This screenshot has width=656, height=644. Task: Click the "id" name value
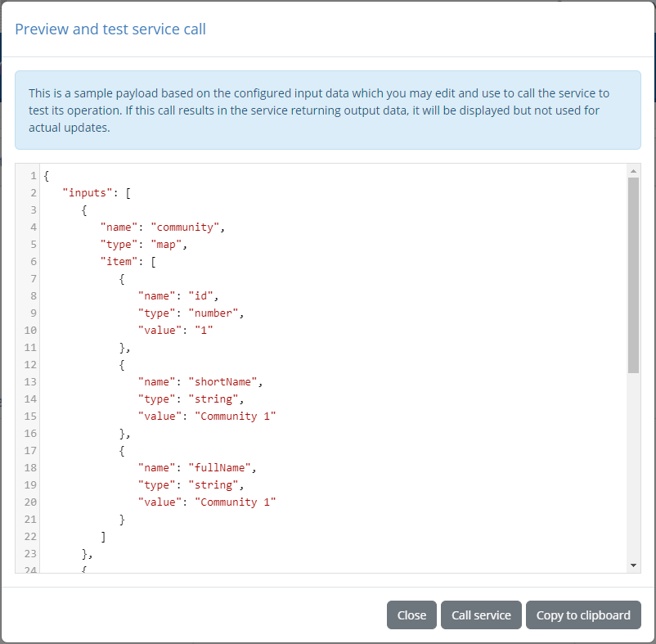[x=201, y=296]
